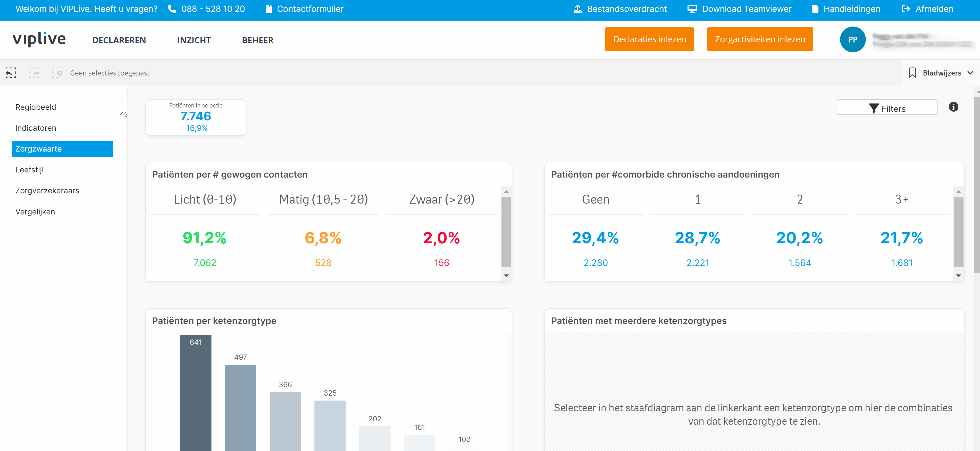Open the Handleidingen link
This screenshot has height=451, width=980.
point(852,9)
